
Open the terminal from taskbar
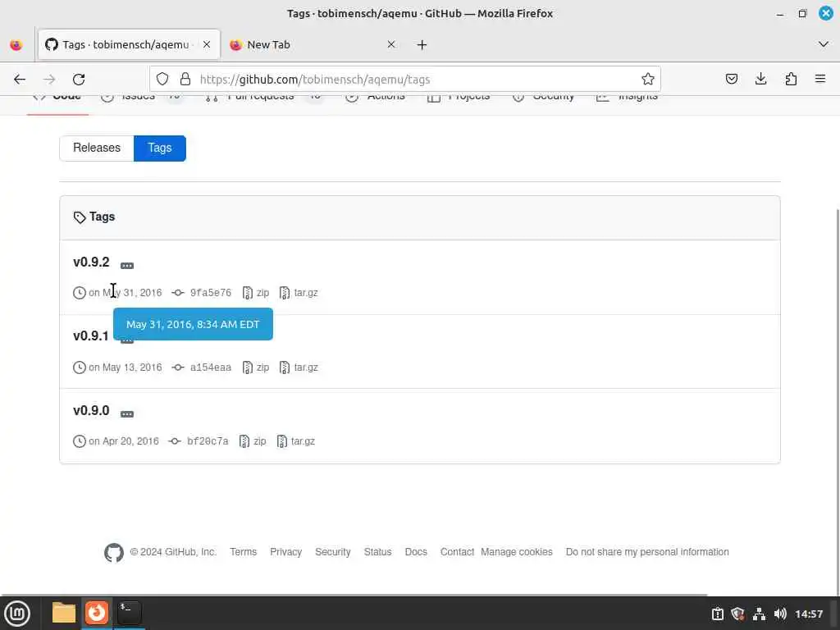[129, 614]
